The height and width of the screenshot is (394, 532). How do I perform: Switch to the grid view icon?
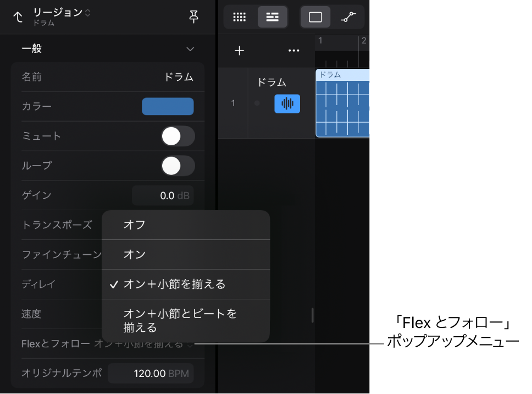[239, 17]
